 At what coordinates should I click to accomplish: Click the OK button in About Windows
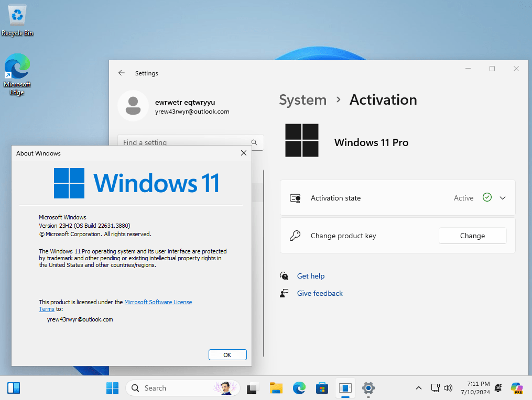227,354
